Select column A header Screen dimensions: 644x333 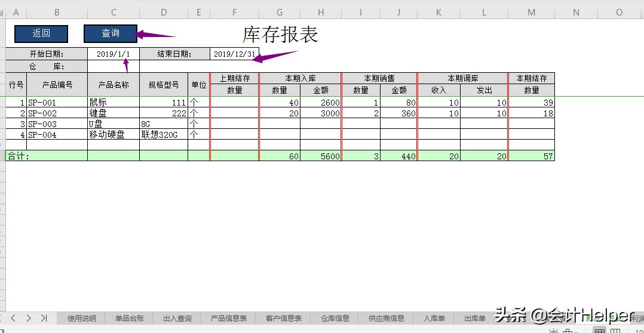tap(16, 13)
